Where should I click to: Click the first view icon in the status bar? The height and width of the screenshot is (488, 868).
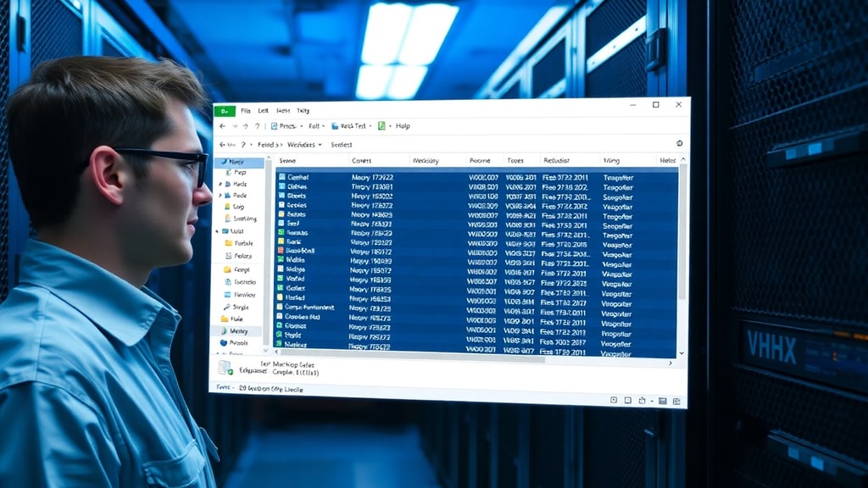pos(614,400)
